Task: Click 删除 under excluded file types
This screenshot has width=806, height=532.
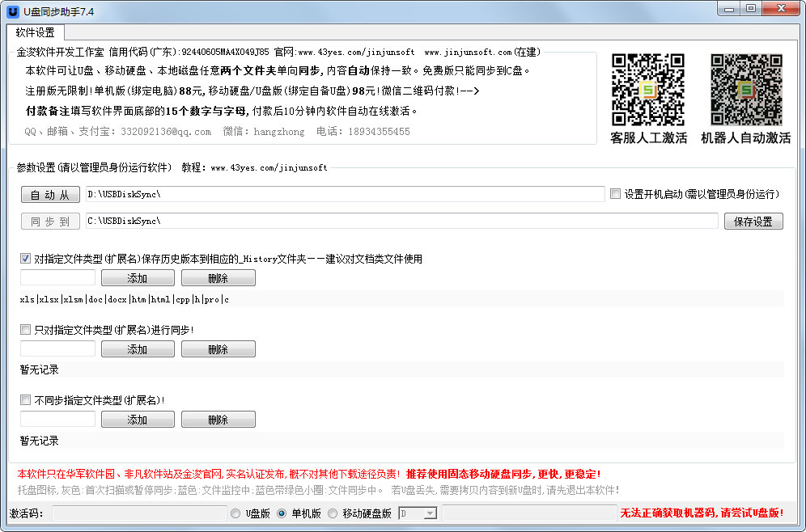Action: 218,420
